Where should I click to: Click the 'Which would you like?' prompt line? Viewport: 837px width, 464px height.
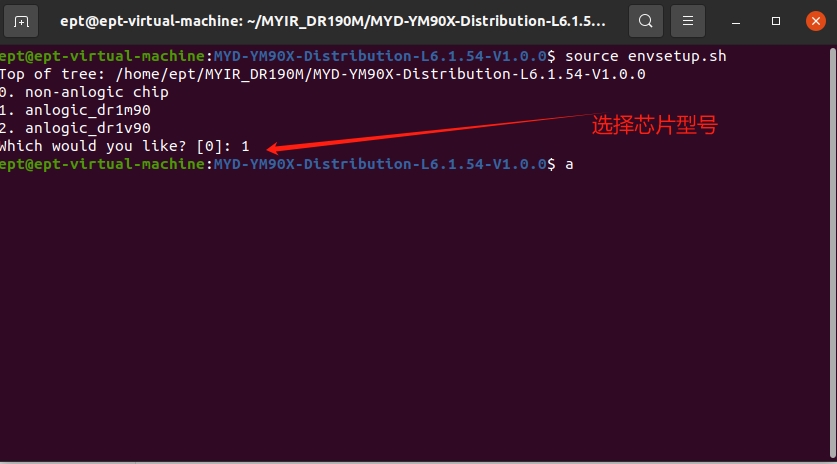tap(124, 146)
